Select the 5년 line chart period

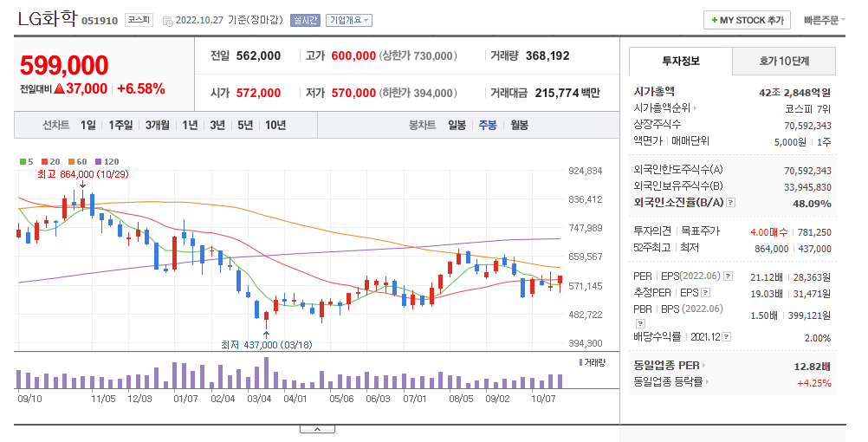coord(245,125)
